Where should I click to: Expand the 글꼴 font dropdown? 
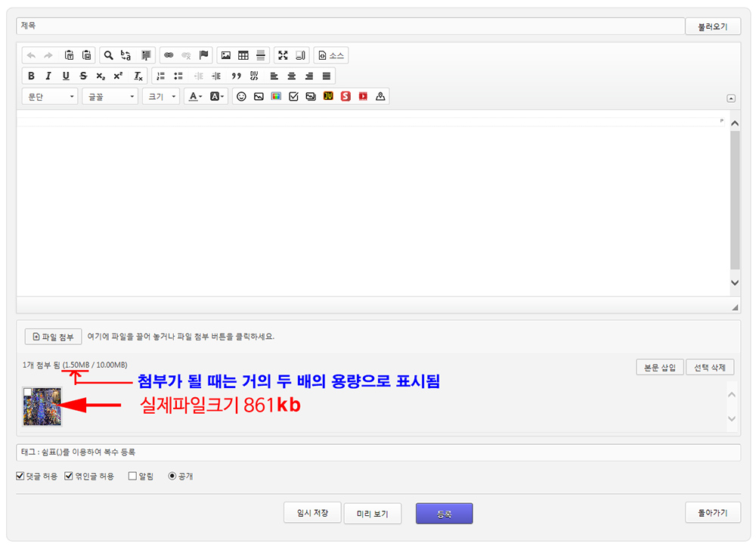tap(110, 96)
